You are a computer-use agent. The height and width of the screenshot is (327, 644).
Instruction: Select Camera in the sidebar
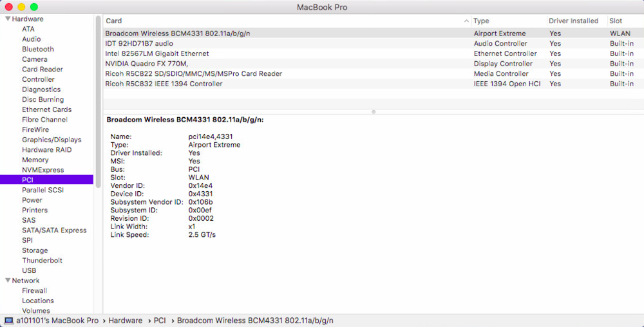[x=35, y=59]
